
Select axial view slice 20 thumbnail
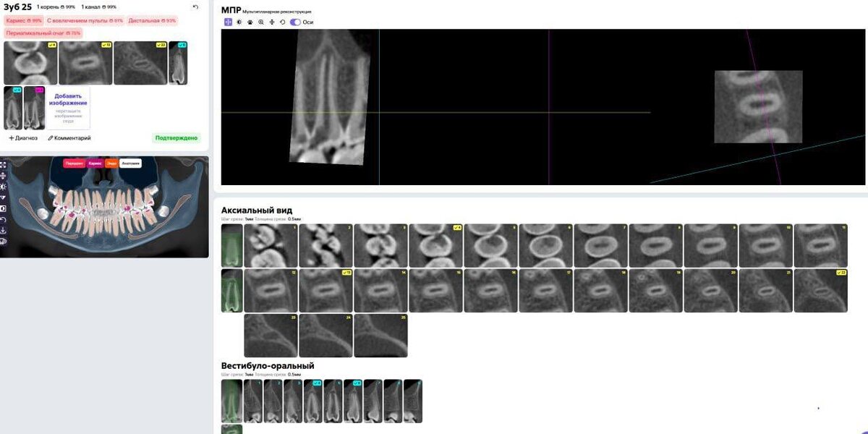pyautogui.click(x=711, y=291)
